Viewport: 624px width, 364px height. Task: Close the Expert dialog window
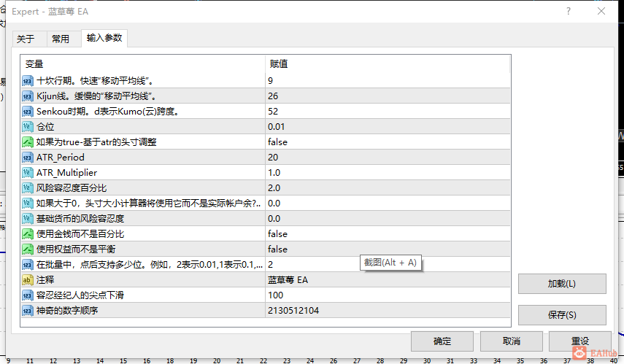point(601,11)
